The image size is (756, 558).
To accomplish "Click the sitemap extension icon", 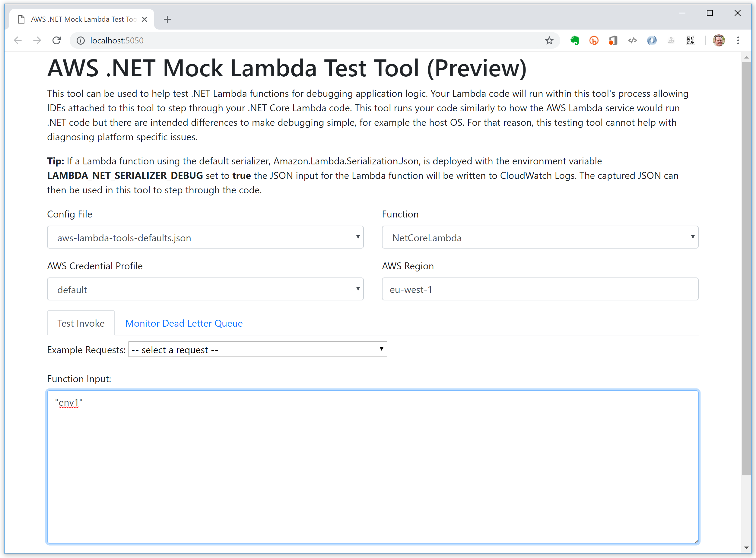I will pyautogui.click(x=671, y=40).
